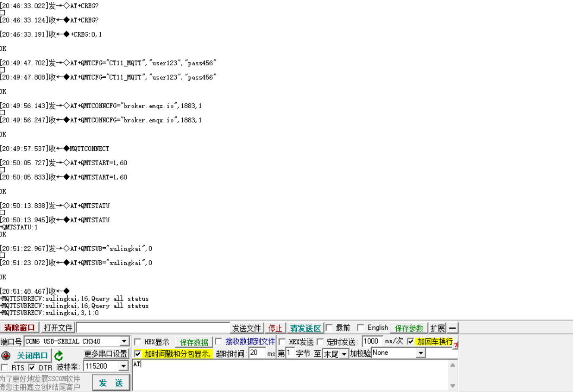Click the send text area containing AT
This screenshot has width=573, height=392.
(x=290, y=375)
